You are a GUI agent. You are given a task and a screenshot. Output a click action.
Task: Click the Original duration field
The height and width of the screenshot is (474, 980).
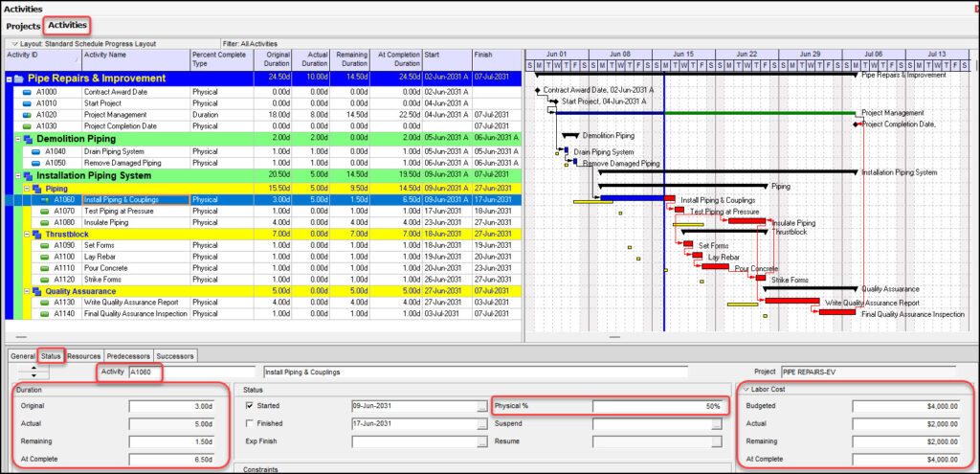pos(172,406)
